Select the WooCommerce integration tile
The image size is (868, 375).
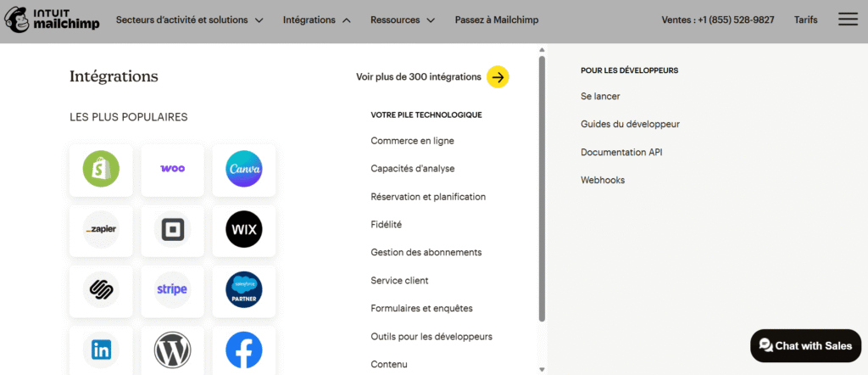172,169
